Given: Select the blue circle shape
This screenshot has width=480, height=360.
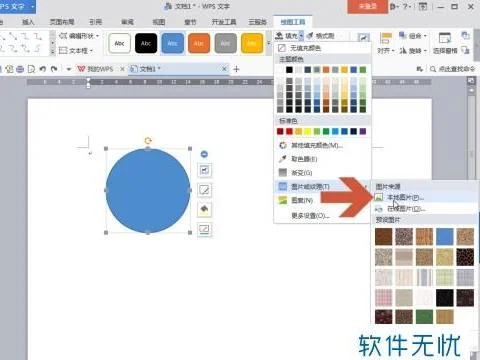Looking at the screenshot, I should pyautogui.click(x=148, y=190).
